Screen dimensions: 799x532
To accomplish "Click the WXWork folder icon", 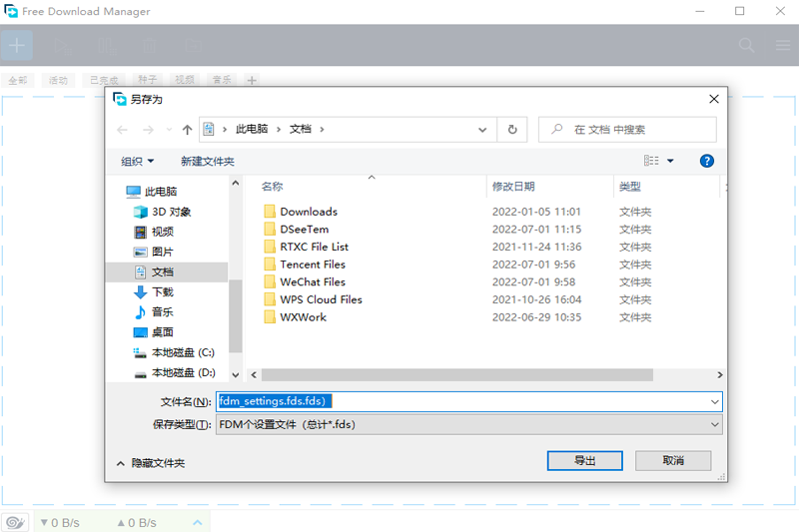I will 270,317.
